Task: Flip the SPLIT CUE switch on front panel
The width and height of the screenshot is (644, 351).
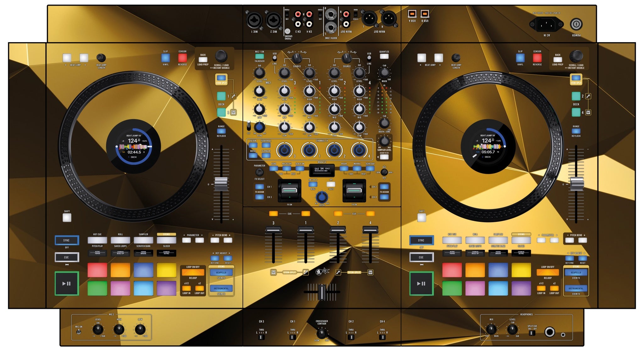Action: click(532, 333)
